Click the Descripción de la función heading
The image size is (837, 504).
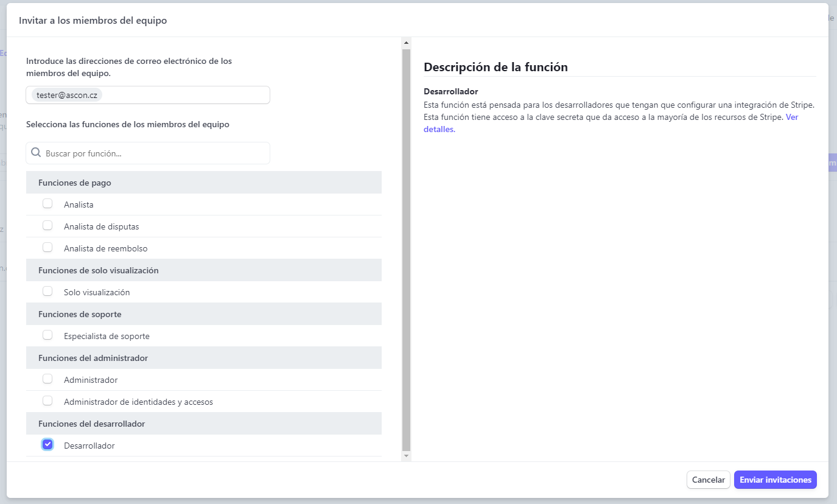click(x=496, y=67)
